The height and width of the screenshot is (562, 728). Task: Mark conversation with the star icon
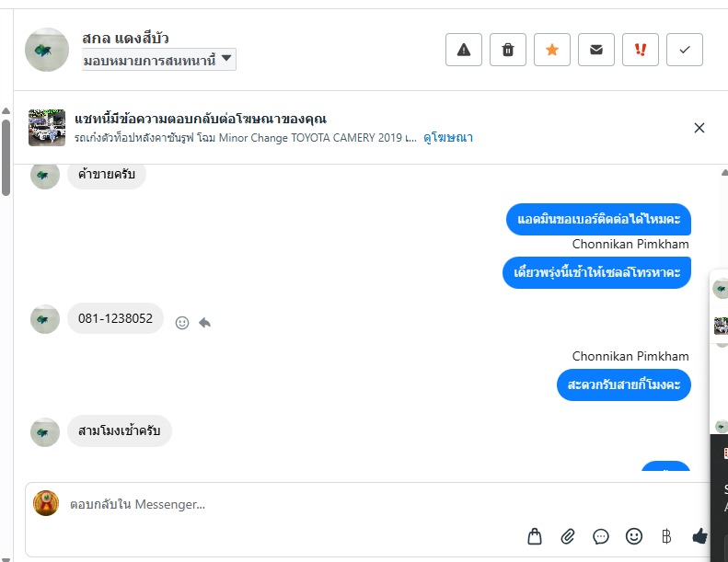click(552, 50)
